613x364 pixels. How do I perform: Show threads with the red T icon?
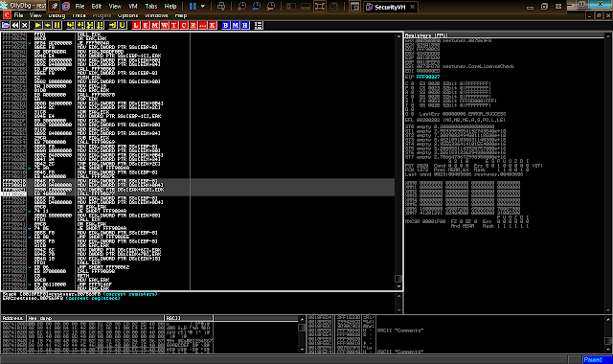pos(174,25)
